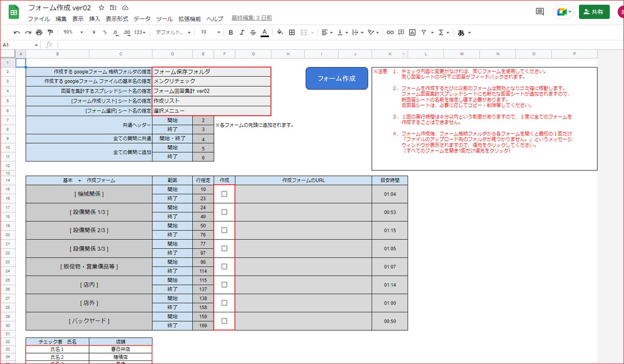
Task: Insert a chart
Action: point(412,32)
